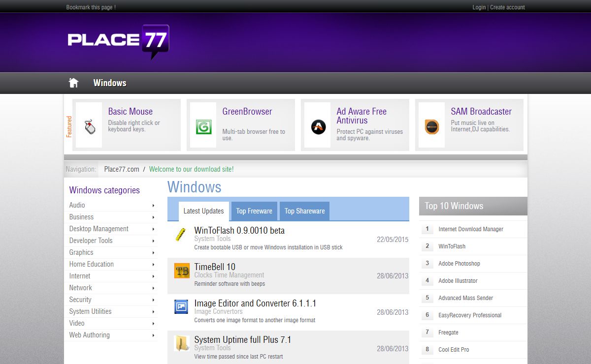The image size is (591, 364).
Task: Open WinToFlash in Top 10 list
Action: [x=452, y=246]
